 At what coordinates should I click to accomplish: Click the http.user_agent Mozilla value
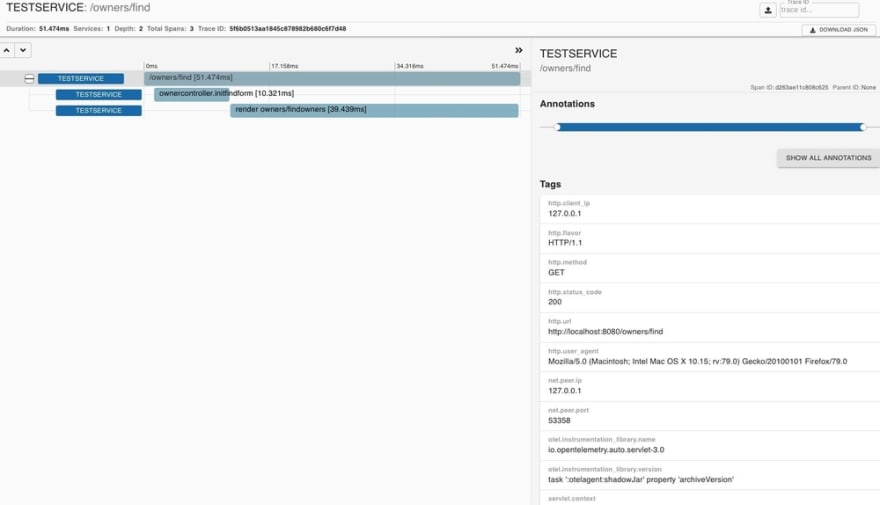tap(698, 361)
